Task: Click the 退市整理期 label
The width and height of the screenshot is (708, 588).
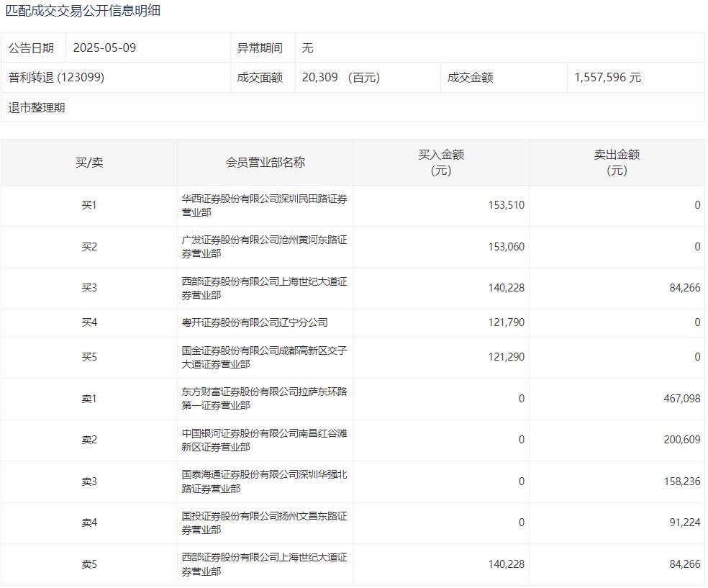Action: pyautogui.click(x=37, y=108)
